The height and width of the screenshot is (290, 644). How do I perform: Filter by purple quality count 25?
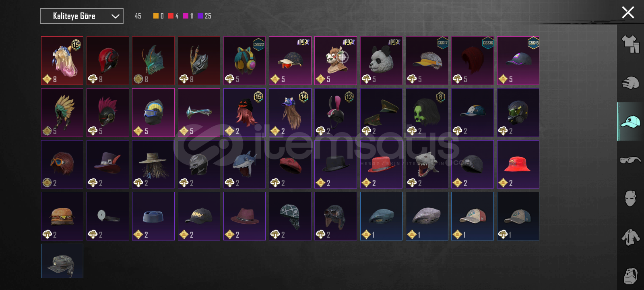click(x=204, y=16)
